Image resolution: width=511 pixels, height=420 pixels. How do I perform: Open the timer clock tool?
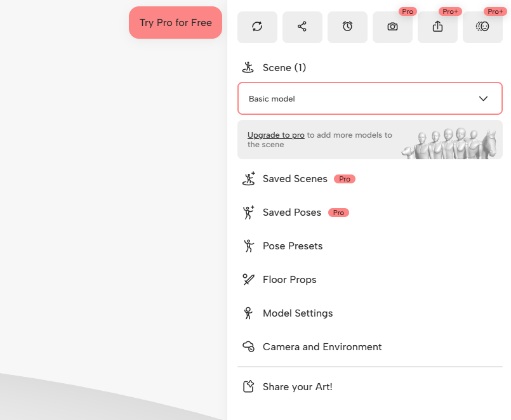[x=347, y=27]
